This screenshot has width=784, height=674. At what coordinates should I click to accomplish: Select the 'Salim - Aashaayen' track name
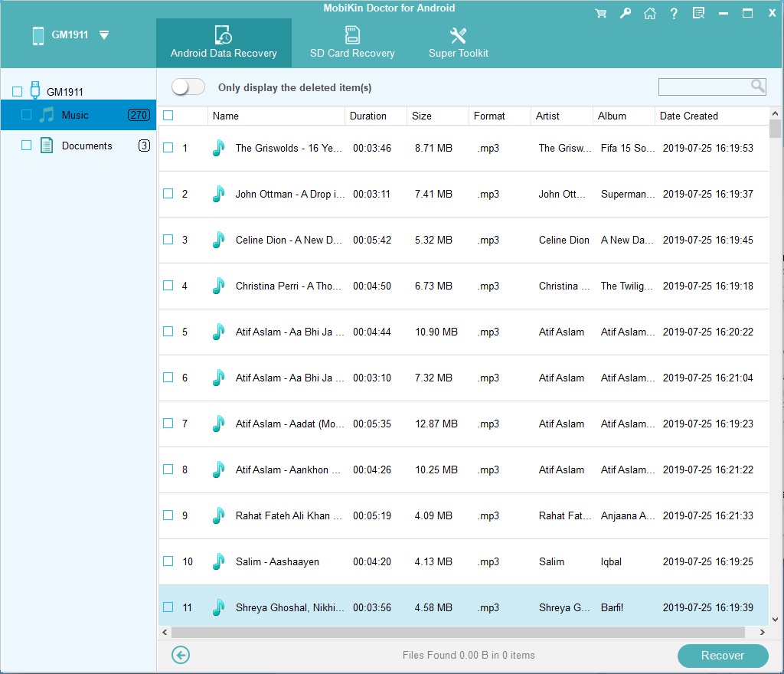pyautogui.click(x=277, y=561)
